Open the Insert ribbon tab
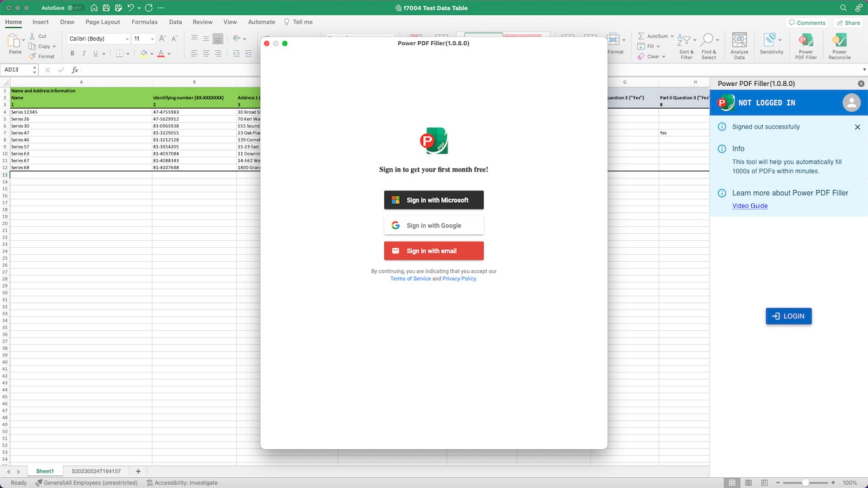Screen dimensions: 868x488 pyautogui.click(x=41, y=22)
